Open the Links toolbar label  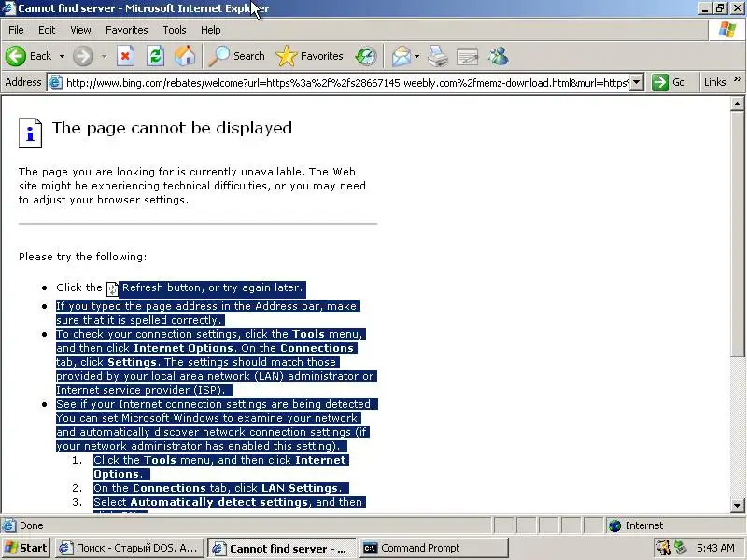point(714,82)
